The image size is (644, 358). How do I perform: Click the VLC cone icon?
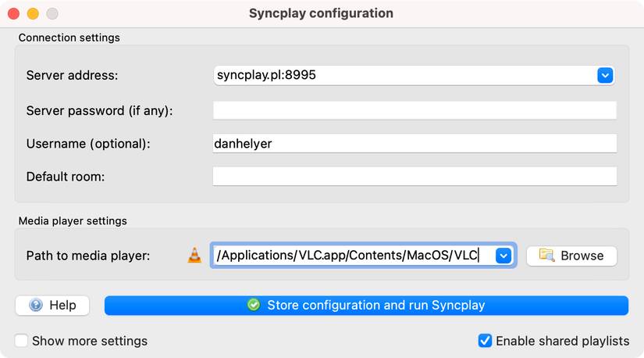coord(194,256)
